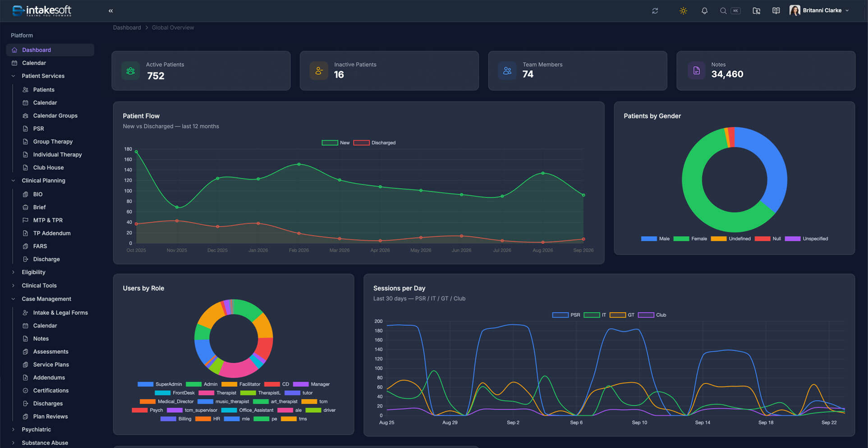Toggle PSR series in Sessions legend
868x448 pixels.
coord(566,315)
